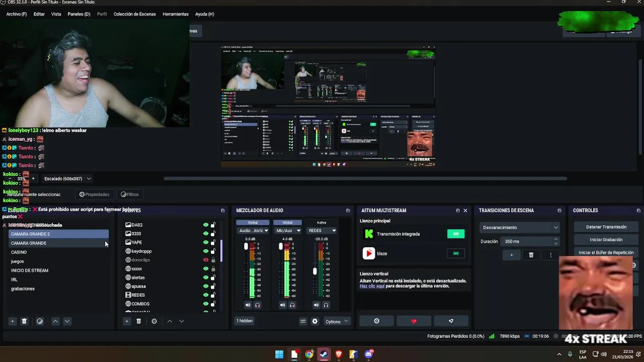Delete the current scene transition
The image size is (644, 362).
pos(531,255)
